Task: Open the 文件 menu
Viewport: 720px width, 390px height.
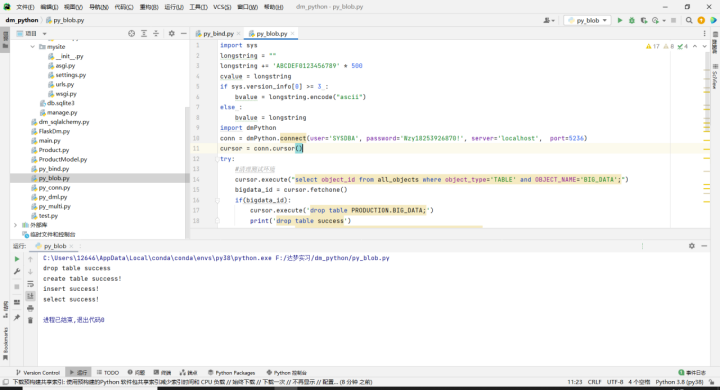Action: click(25, 7)
